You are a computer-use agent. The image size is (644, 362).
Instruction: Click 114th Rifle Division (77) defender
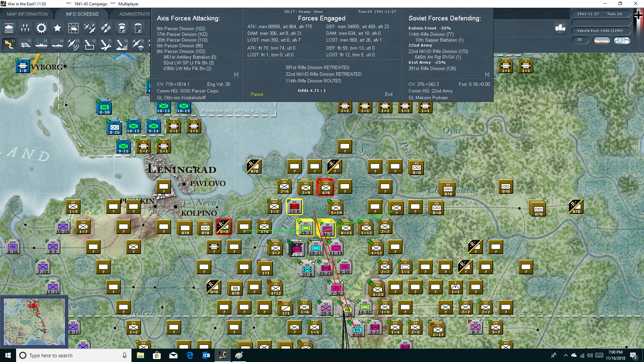(431, 34)
